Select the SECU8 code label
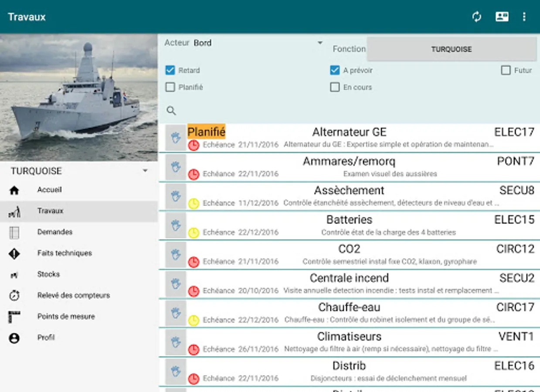The width and height of the screenshot is (540, 392). tap(517, 190)
